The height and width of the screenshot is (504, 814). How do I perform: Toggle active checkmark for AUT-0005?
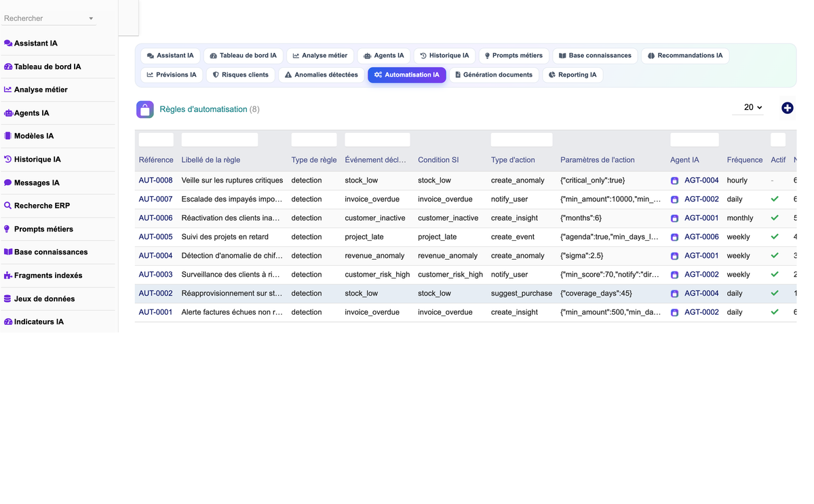[775, 237]
